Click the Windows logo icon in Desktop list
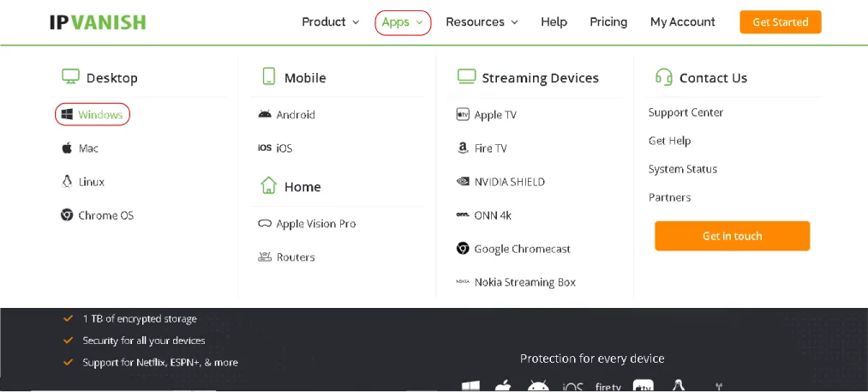 [67, 115]
